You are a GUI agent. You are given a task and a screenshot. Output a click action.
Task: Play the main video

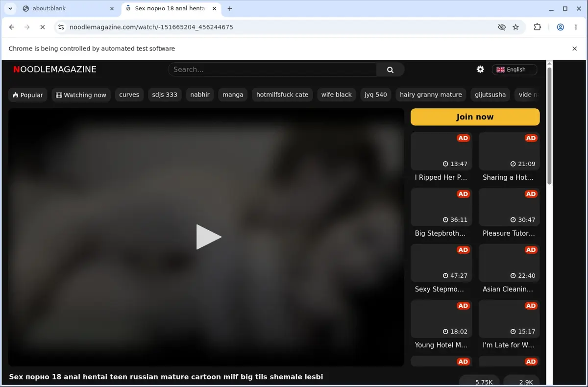[x=209, y=237]
